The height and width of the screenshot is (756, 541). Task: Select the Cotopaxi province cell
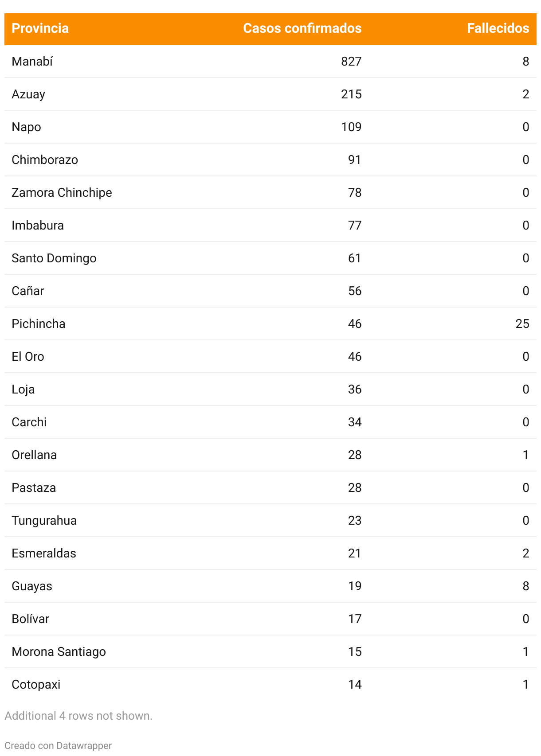tap(36, 684)
